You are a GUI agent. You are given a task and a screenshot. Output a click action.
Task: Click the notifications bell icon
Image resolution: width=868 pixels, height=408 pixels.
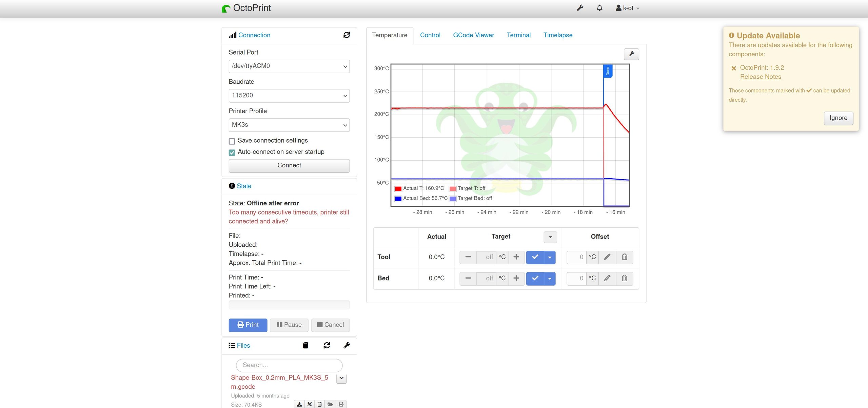coord(599,8)
